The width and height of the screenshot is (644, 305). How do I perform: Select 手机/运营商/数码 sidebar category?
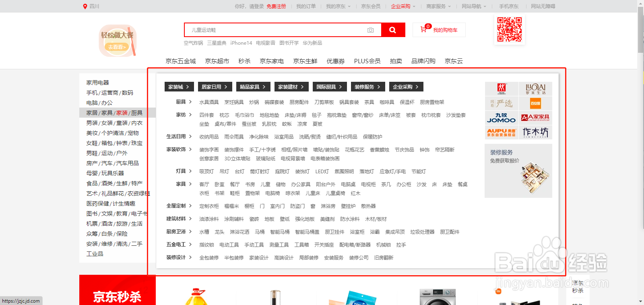[x=109, y=93]
